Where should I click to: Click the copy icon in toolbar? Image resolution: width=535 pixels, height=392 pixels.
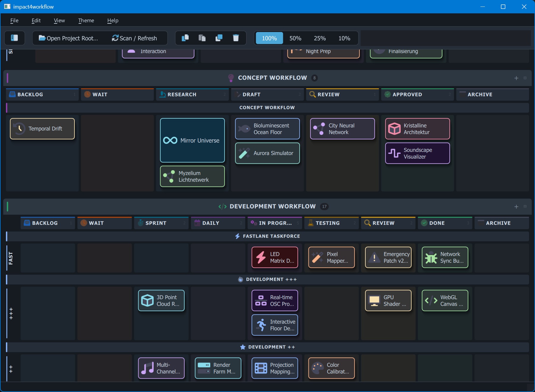pyautogui.click(x=185, y=38)
